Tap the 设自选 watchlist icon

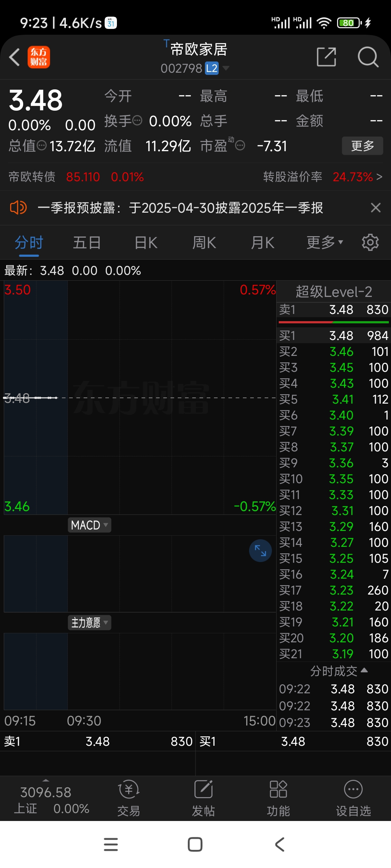[x=353, y=799]
